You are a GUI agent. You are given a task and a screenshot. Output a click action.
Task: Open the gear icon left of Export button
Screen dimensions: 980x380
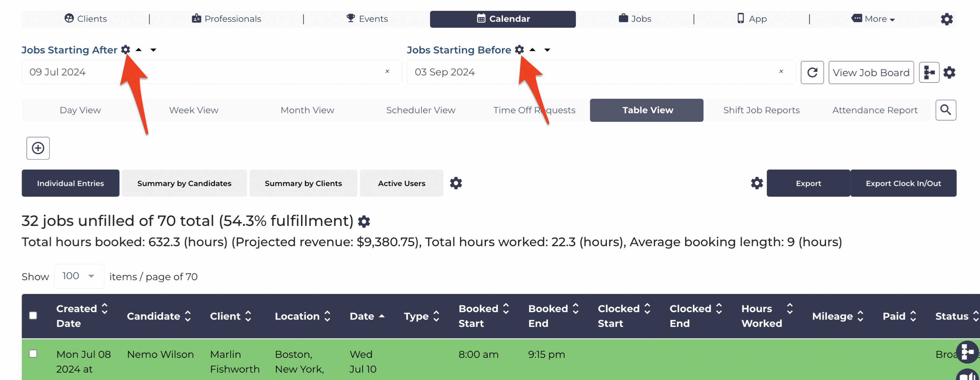[x=756, y=183]
